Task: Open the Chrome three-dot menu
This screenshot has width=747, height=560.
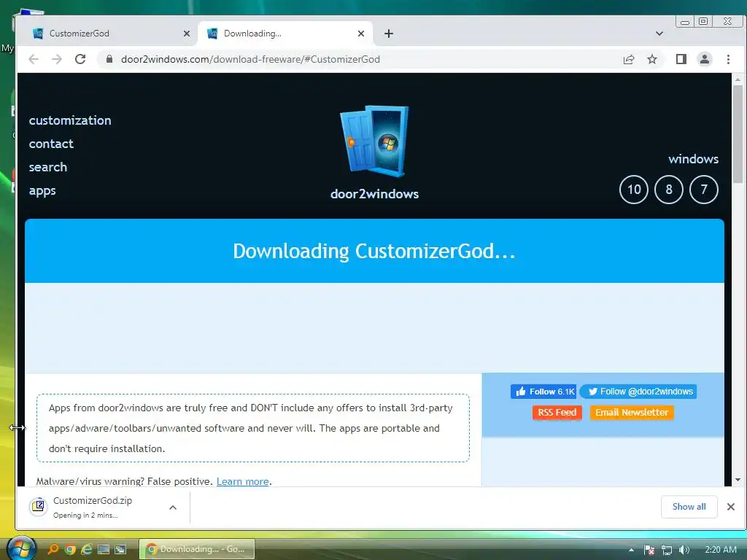Action: point(728,59)
